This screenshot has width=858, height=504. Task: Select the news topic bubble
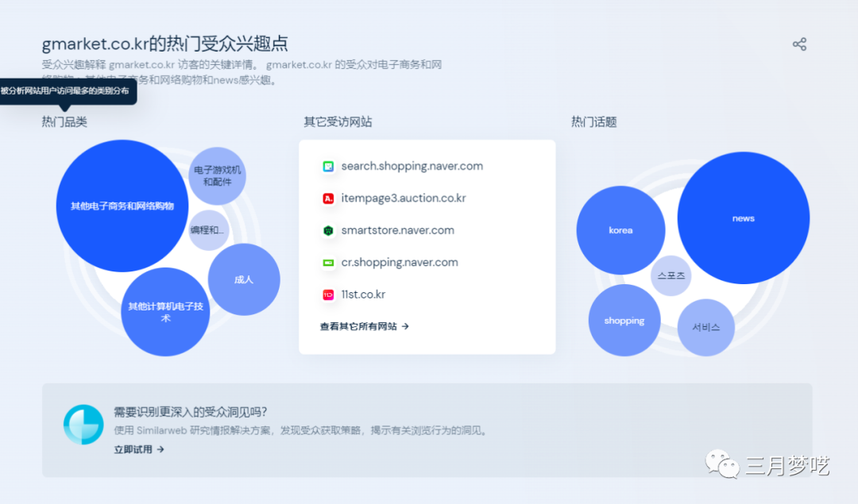click(744, 218)
